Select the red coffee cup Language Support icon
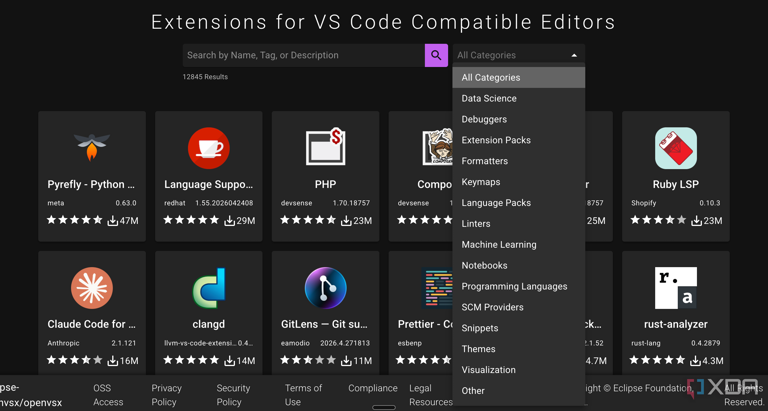The height and width of the screenshot is (411, 768). 209,148
